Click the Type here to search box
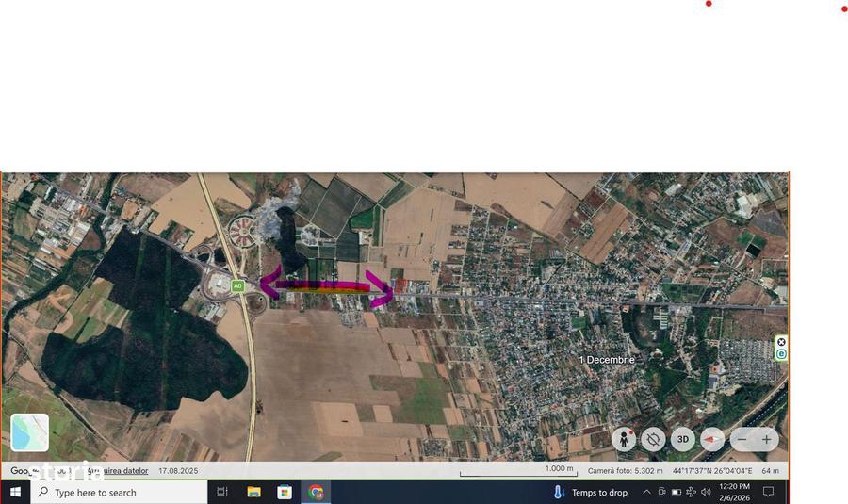This screenshot has height=504, width=848. 119,492
